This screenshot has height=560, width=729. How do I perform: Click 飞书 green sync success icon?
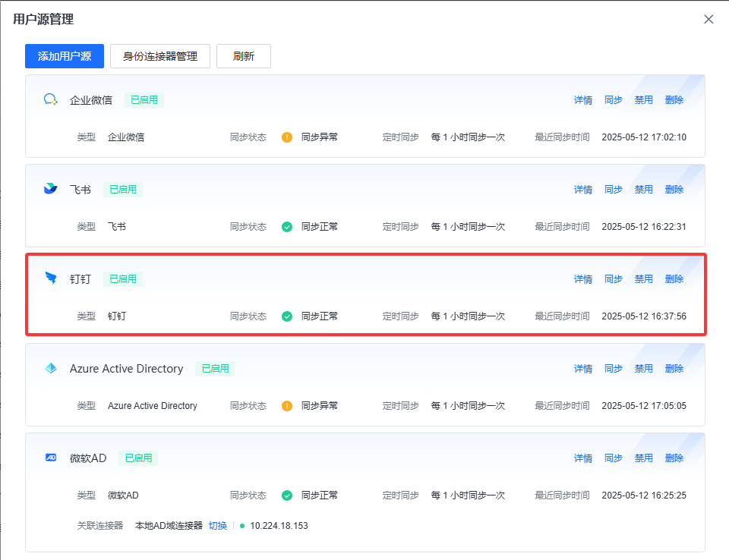click(287, 227)
